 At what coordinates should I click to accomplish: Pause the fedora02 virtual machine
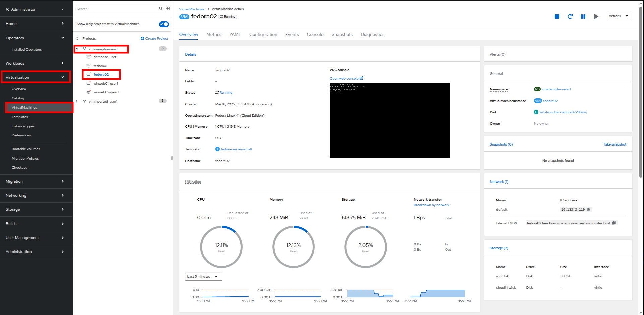(583, 16)
